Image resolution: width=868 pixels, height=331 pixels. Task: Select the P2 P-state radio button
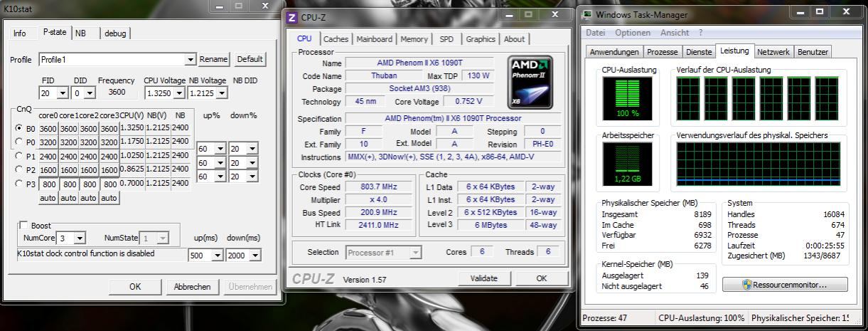click(19, 169)
